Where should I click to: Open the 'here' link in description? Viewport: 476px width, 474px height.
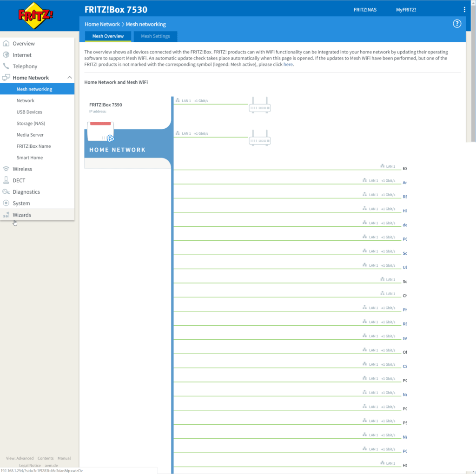(288, 65)
